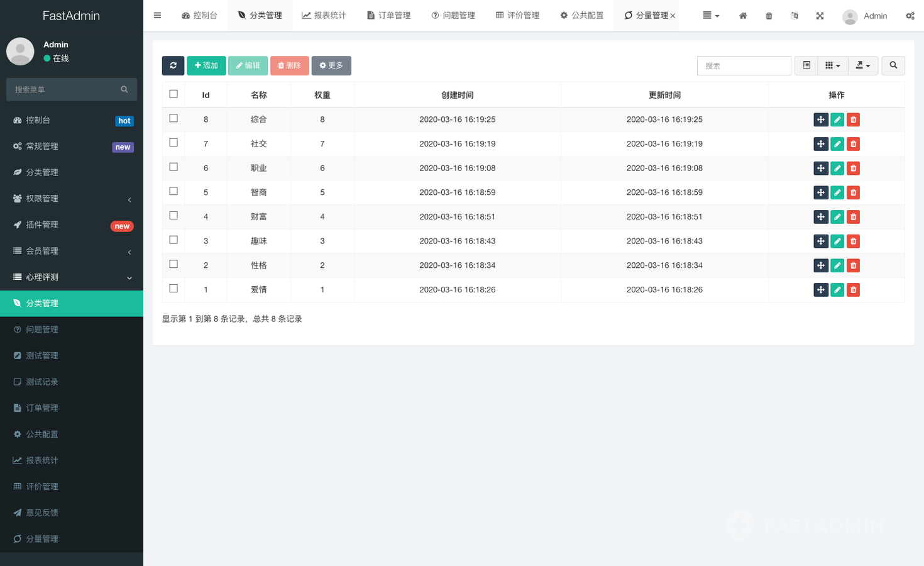924x566 pixels.
Task: Open 测试管理 in the sidebar
Action: pos(42,356)
